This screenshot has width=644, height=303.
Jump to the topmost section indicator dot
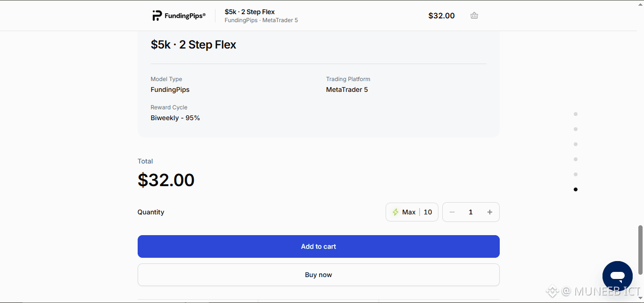576,114
